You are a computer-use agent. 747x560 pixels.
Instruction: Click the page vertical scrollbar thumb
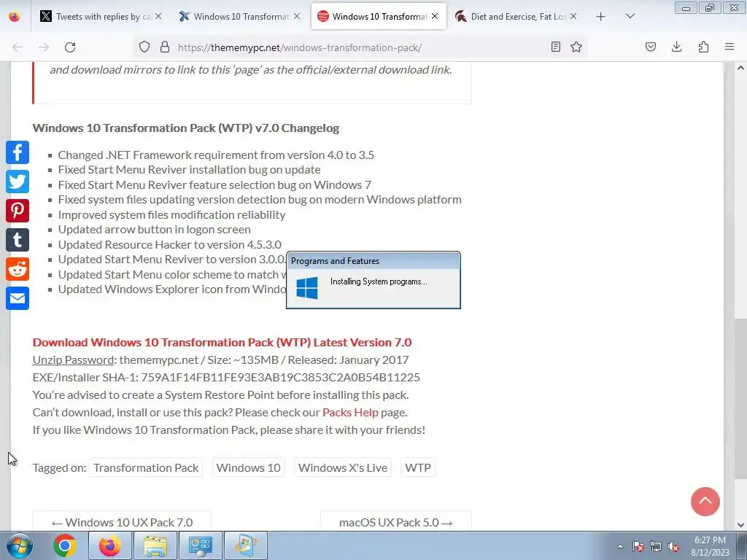click(x=740, y=400)
